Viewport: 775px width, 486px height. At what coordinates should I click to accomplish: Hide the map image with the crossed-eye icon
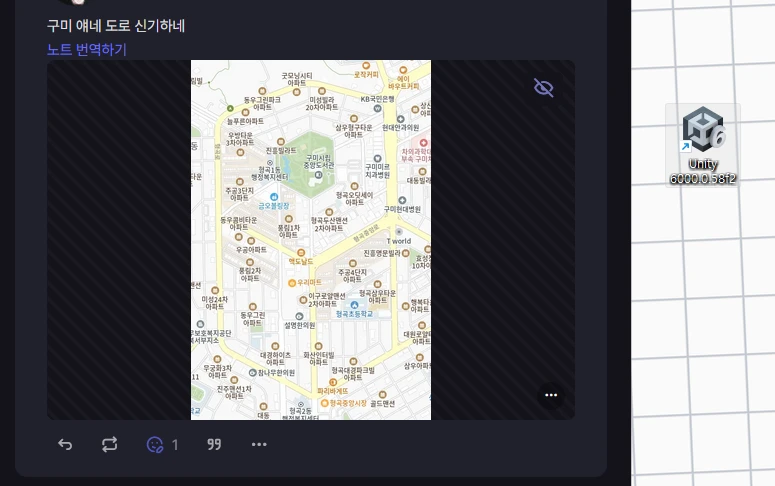click(x=544, y=88)
